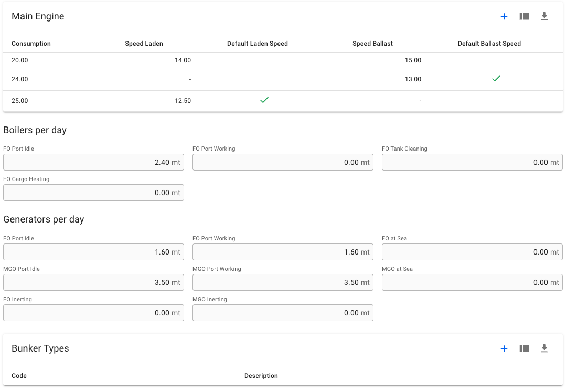Select the MGO Port Idle generator field

coord(93,282)
